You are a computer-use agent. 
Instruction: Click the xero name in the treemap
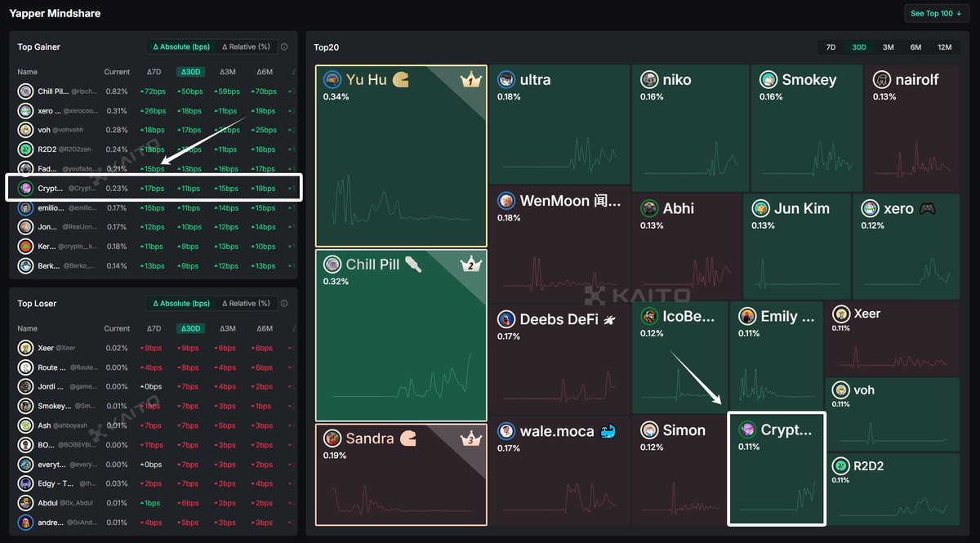pos(899,208)
